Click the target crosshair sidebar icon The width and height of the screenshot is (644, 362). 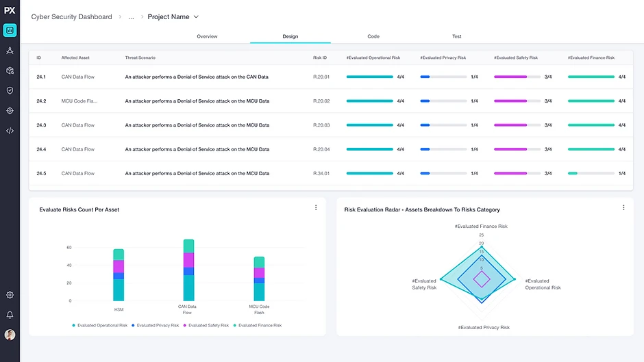(x=10, y=110)
